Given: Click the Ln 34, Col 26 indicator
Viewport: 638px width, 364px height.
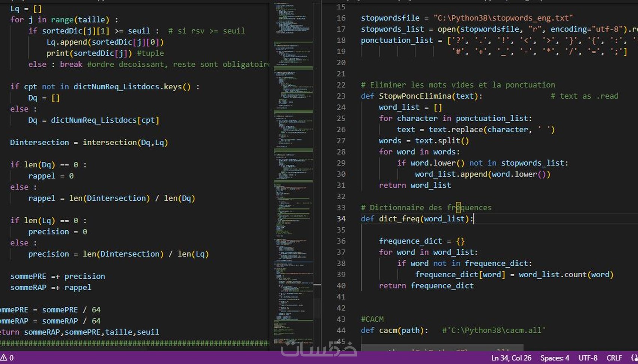Looking at the screenshot, I should coord(511,358).
